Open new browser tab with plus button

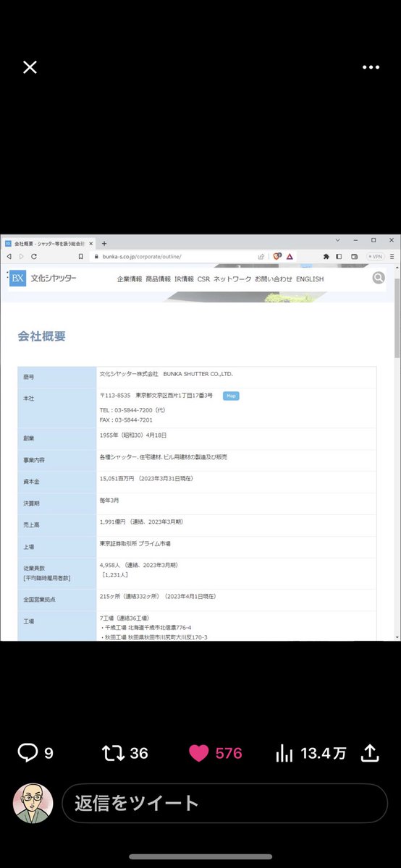(104, 244)
